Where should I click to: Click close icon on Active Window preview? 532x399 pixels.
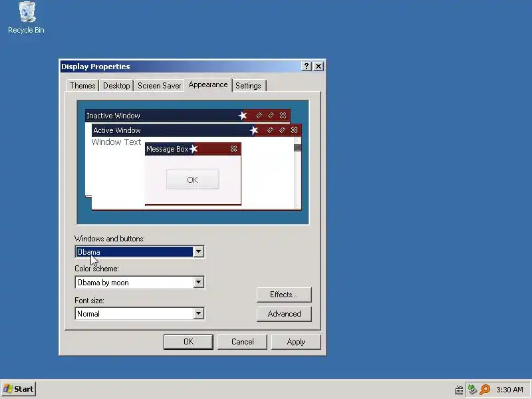click(294, 130)
